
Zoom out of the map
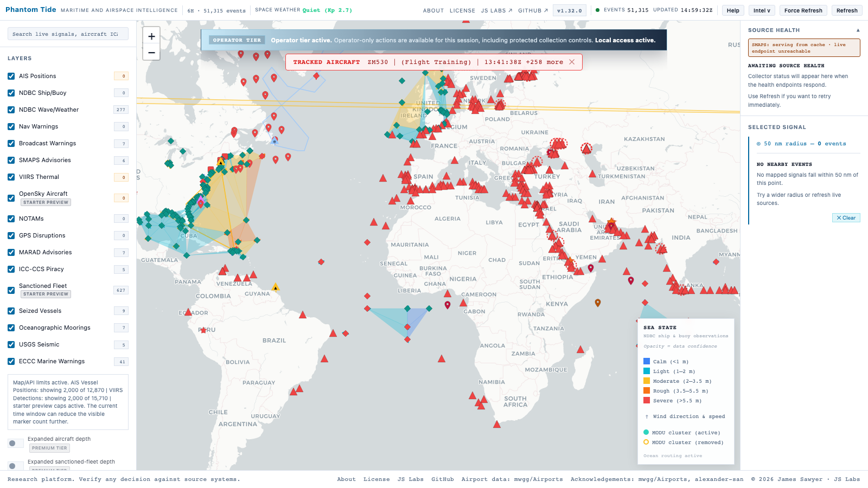click(x=151, y=53)
